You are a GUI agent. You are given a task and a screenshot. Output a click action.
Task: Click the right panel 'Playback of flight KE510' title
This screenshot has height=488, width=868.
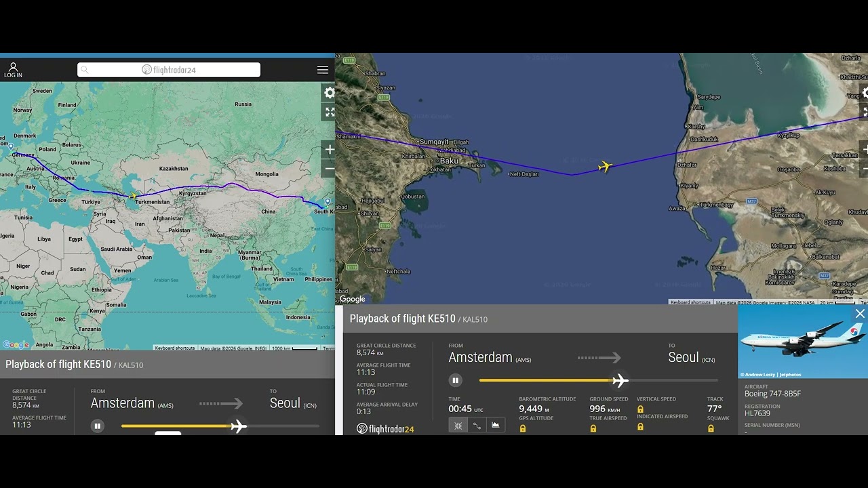click(402, 319)
